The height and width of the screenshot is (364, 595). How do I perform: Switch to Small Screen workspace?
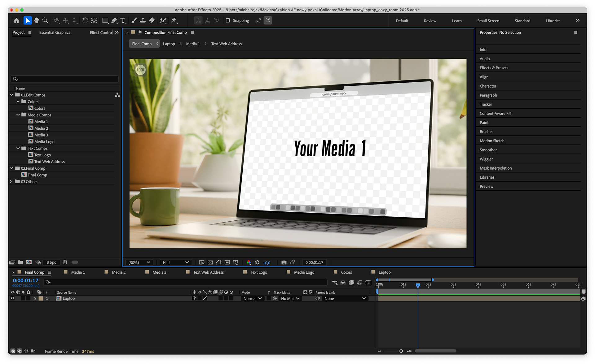(x=488, y=21)
